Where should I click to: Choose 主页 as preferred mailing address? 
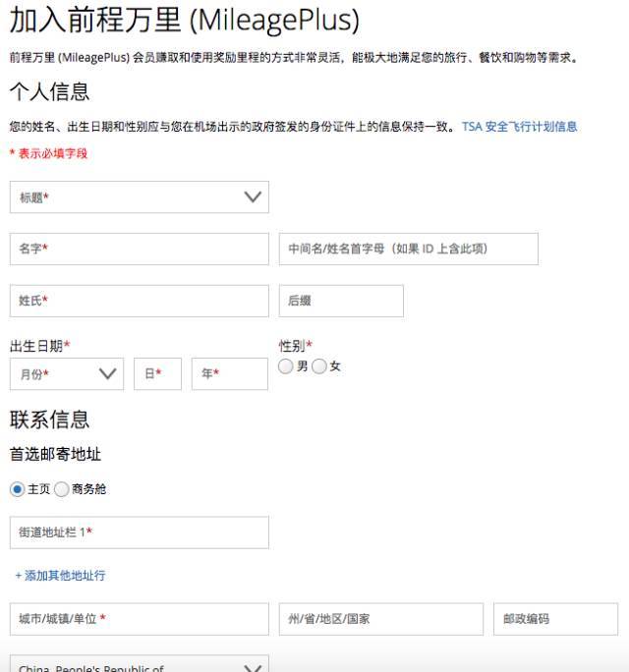17,489
